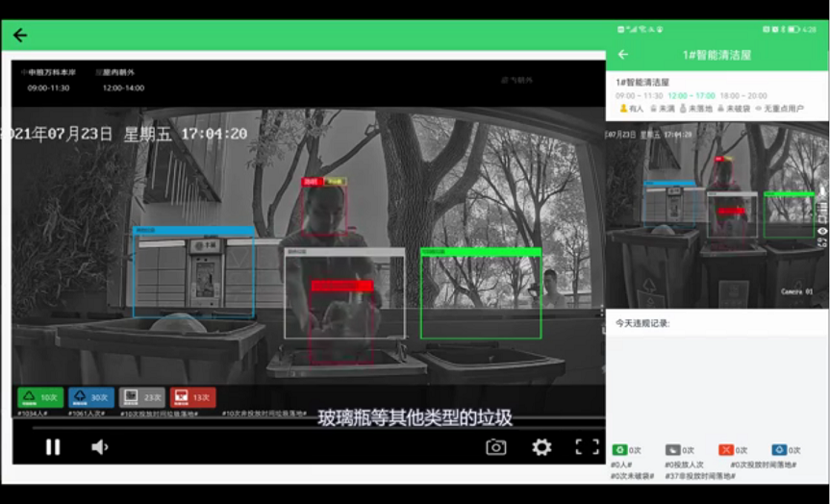
Task: Take a snapshot with the camera icon
Action: (495, 447)
